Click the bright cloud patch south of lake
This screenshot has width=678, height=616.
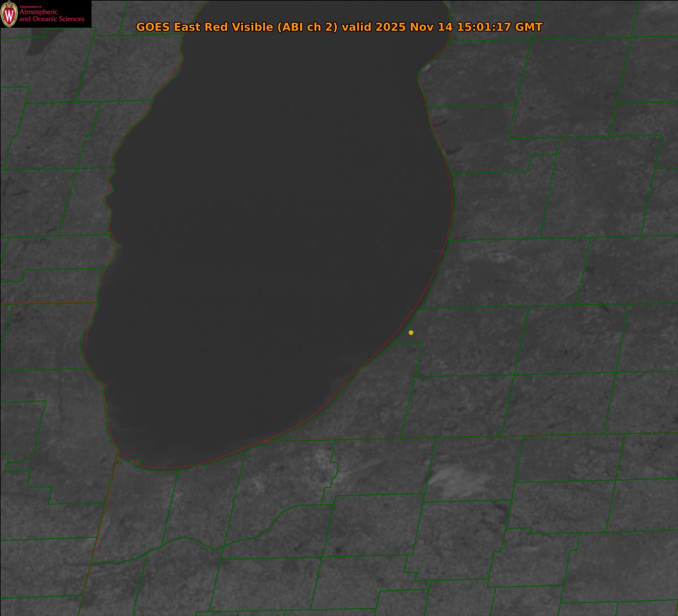(x=457, y=478)
